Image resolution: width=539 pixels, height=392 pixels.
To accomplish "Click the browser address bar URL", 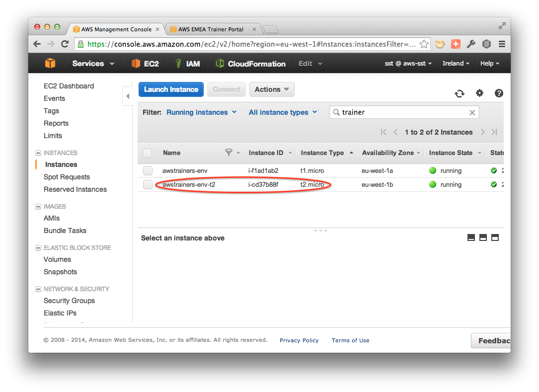I will [x=251, y=44].
